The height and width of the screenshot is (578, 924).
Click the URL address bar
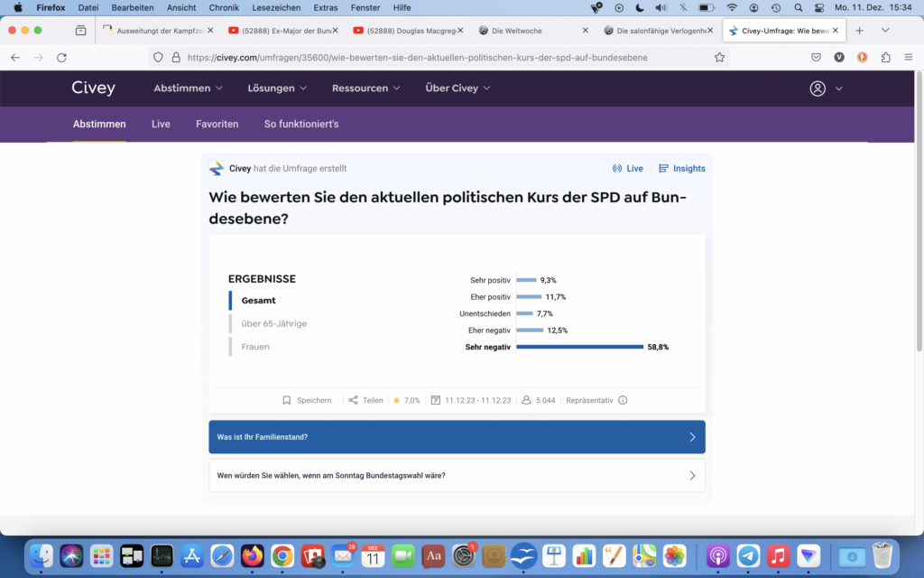tap(433, 57)
